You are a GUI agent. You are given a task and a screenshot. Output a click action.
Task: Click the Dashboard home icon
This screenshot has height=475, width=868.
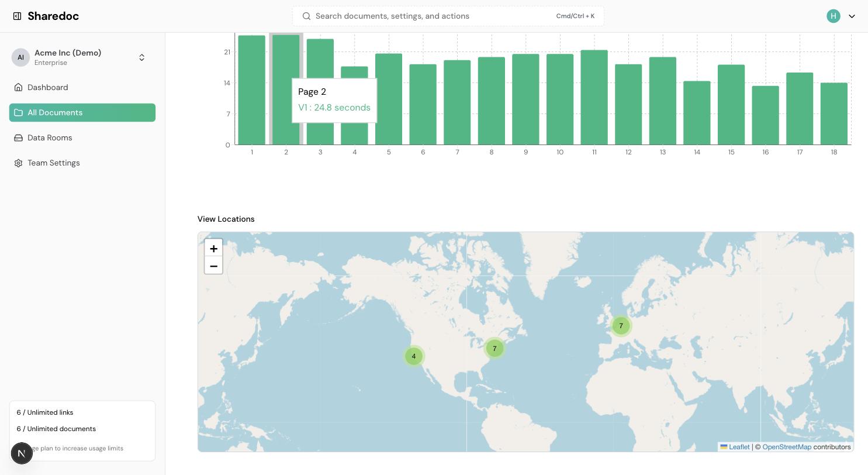coord(18,88)
